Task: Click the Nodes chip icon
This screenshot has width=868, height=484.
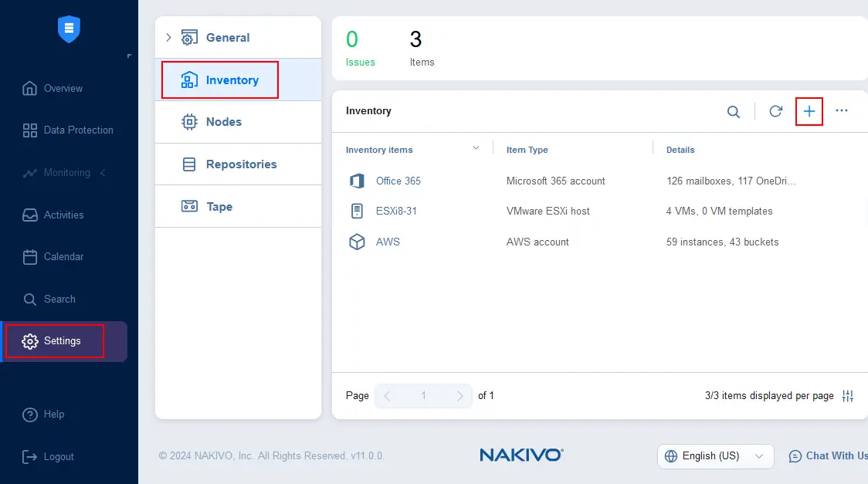Action: tap(189, 122)
